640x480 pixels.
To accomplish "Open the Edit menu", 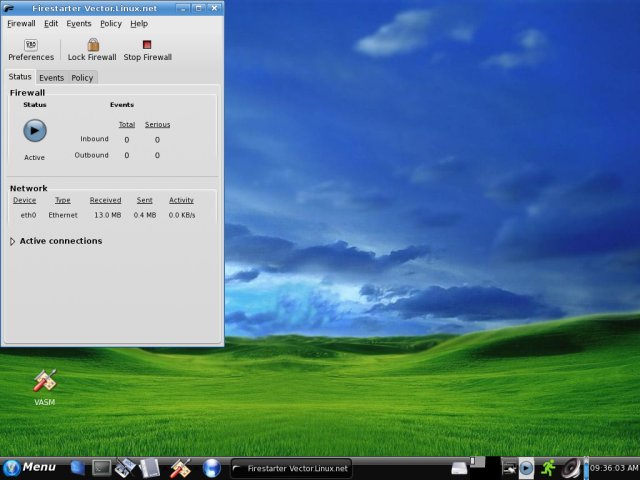I will (x=51, y=23).
